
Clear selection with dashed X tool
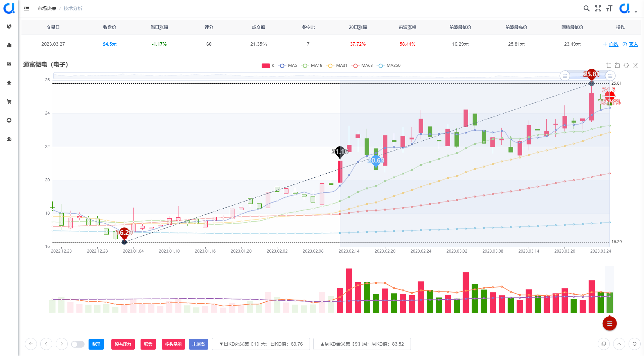point(636,65)
